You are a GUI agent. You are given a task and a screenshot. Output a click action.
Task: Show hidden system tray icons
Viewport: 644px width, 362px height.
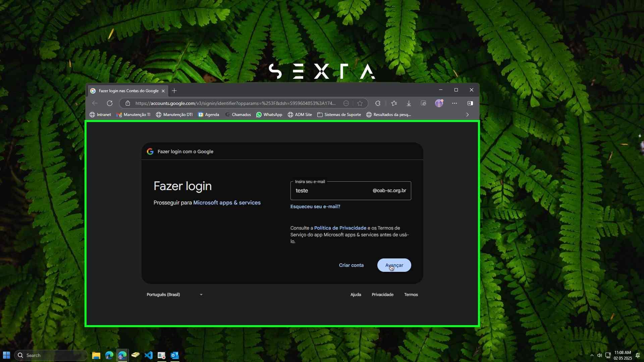pos(592,355)
